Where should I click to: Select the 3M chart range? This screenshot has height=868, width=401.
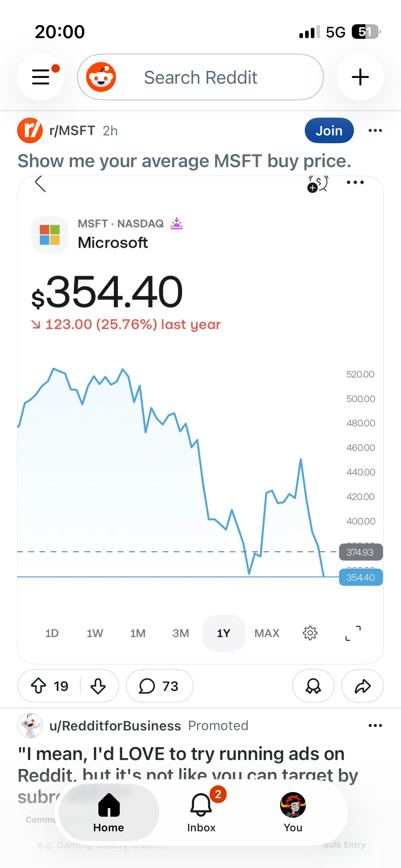pyautogui.click(x=181, y=633)
